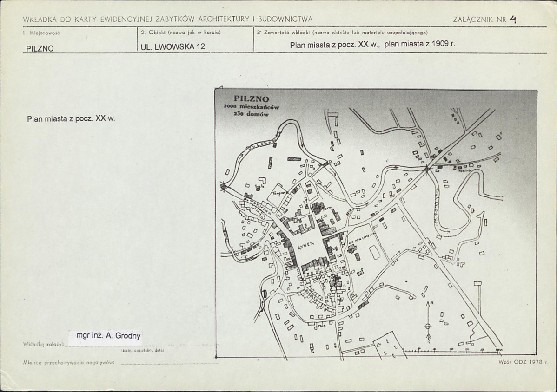Click the '2. Obiekt (nazwa jak w karcie)' heading

[x=181, y=33]
